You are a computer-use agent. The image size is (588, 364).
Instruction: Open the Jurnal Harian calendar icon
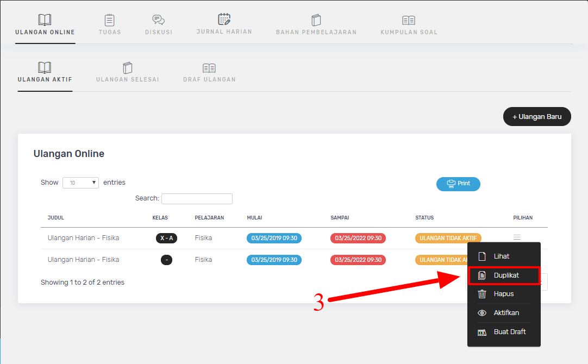point(224,19)
